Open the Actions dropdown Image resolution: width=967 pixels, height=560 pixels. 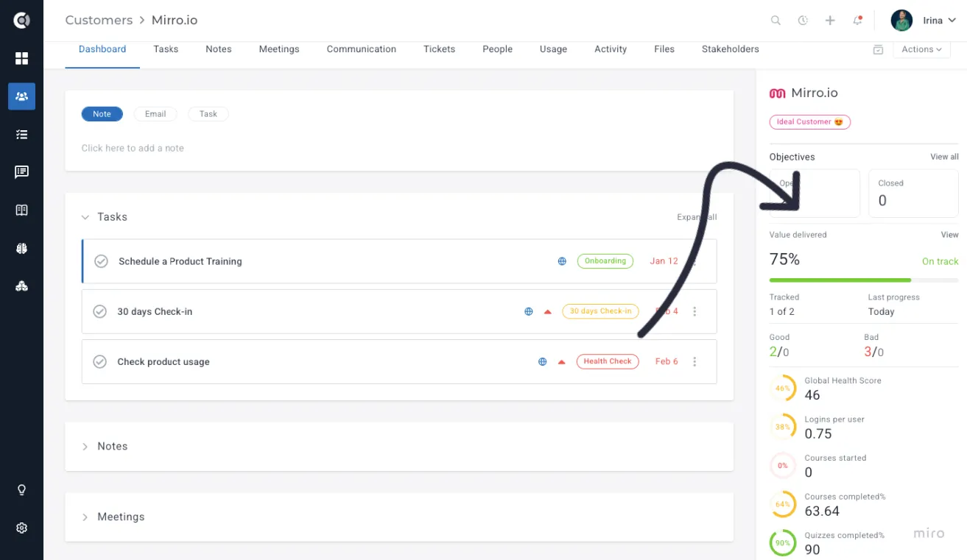pyautogui.click(x=921, y=49)
